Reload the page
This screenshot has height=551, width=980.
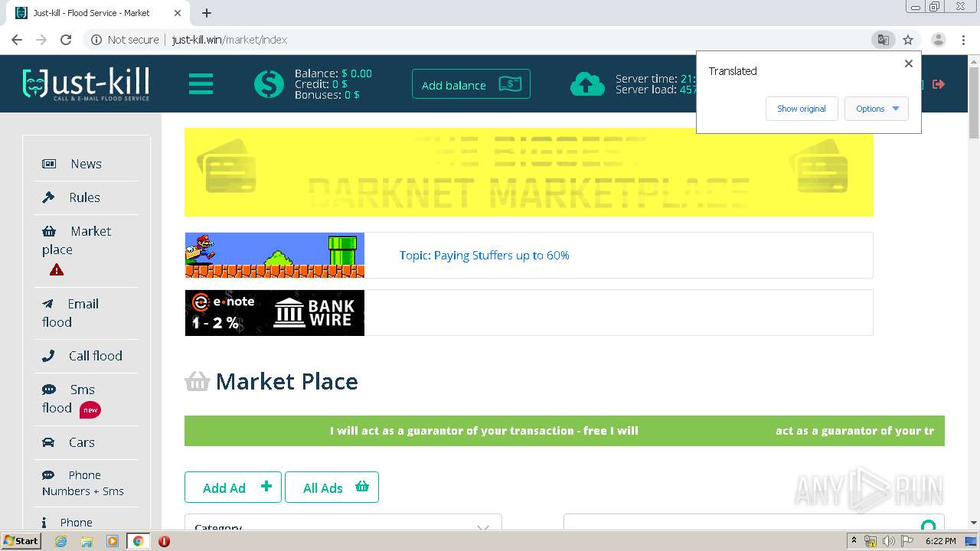click(66, 40)
